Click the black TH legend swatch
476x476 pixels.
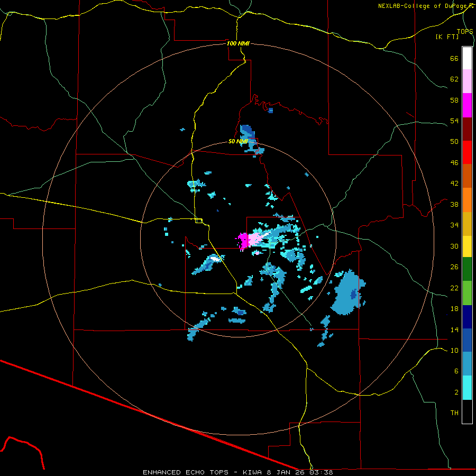coord(467,411)
